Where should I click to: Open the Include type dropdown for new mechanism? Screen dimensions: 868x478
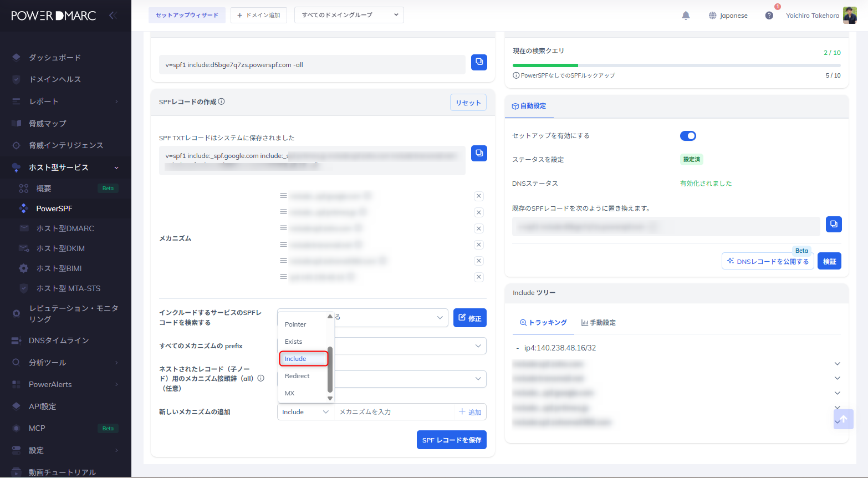coord(305,412)
